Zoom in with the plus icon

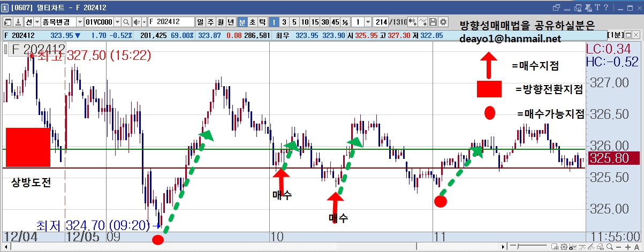click(627, 247)
